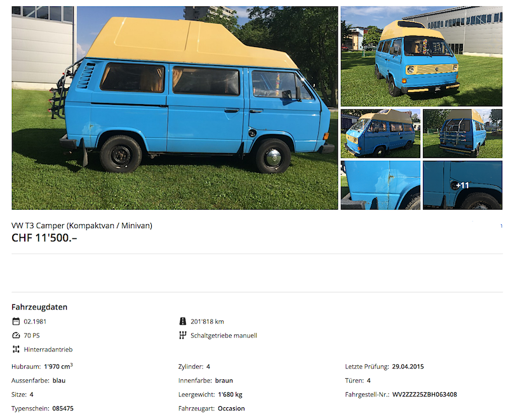Click the Fahrgestell-Nr. value WV2ZZZ25ZBH063408
This screenshot has height=420, width=508.
click(424, 395)
